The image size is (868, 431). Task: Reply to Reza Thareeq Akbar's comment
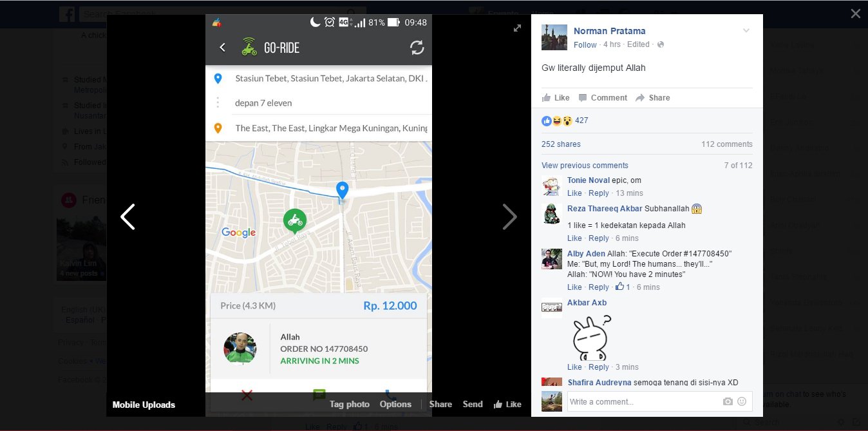pyautogui.click(x=599, y=238)
